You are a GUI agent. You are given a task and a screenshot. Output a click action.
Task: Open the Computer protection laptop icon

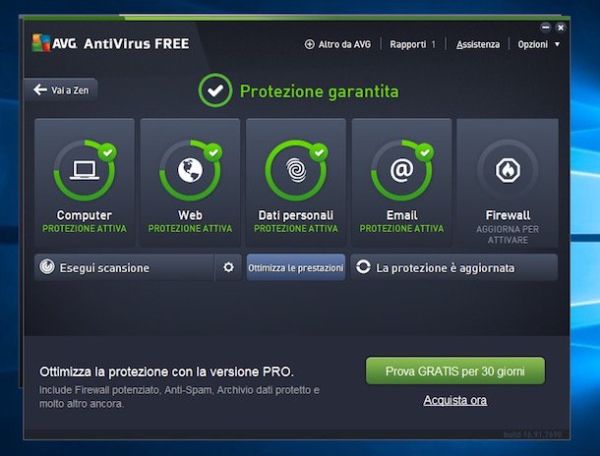point(84,170)
